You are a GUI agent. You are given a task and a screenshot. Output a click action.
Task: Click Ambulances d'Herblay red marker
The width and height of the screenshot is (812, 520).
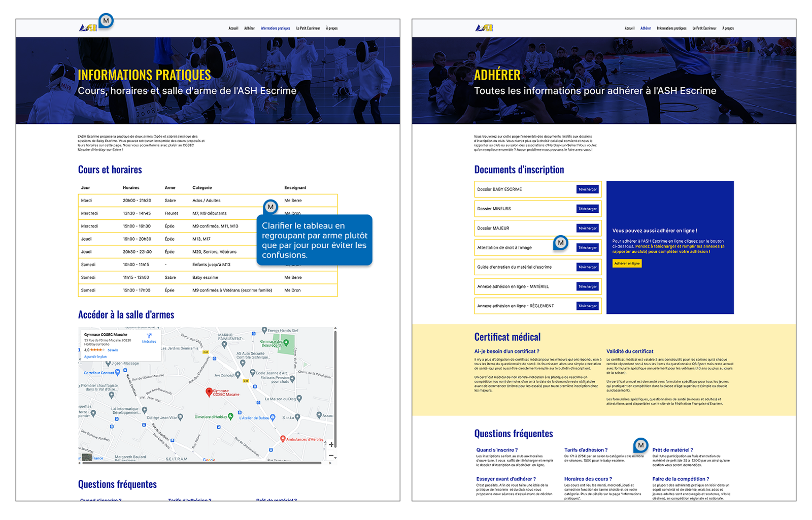(x=283, y=439)
